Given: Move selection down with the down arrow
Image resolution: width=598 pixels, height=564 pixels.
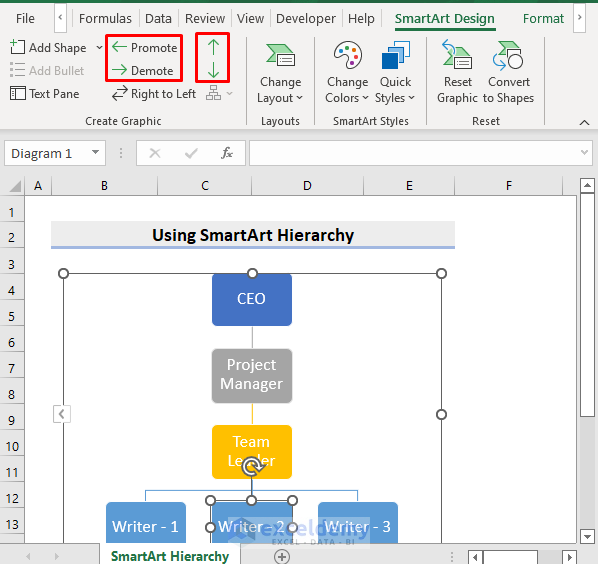Looking at the screenshot, I should (x=213, y=71).
